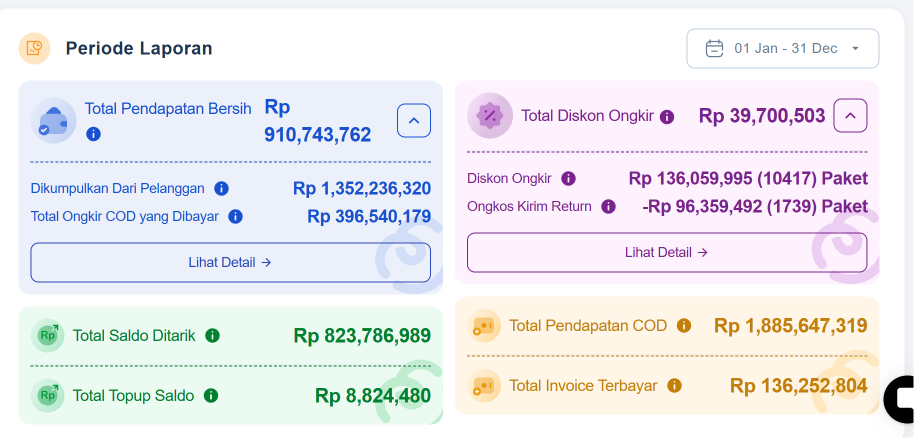Screen dimensions: 914x438
Task: Select the value Rp 823,786,989
Action: (362, 336)
